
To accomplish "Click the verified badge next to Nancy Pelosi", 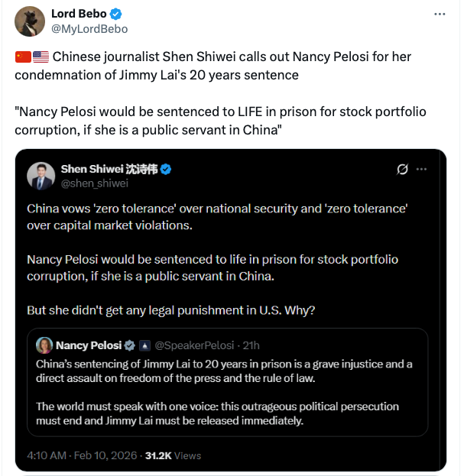I will (130, 345).
